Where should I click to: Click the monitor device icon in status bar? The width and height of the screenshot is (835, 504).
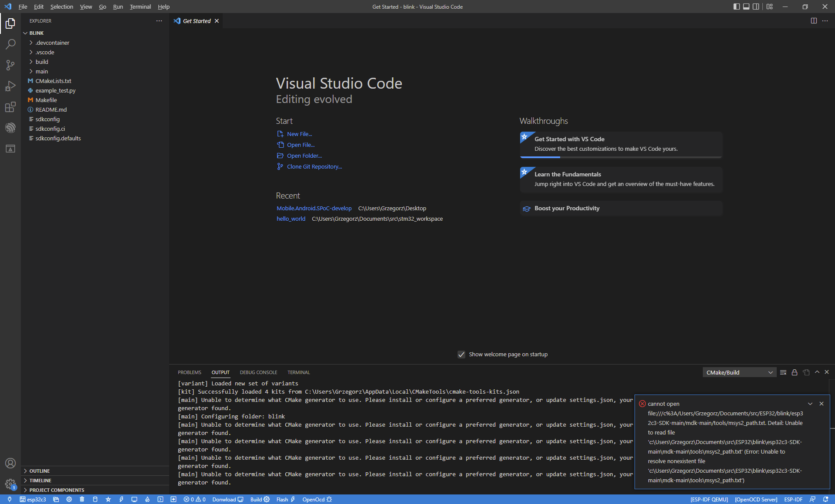tap(134, 500)
